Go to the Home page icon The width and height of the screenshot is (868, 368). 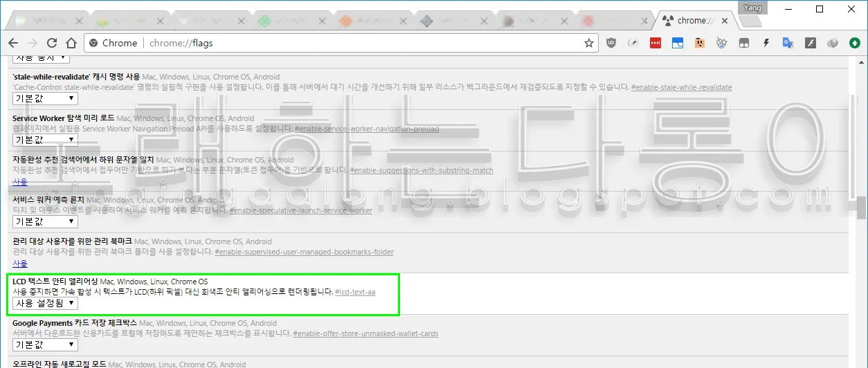click(71, 43)
